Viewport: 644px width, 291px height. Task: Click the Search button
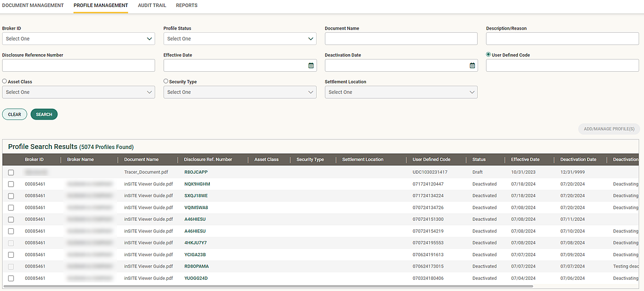[x=44, y=114]
